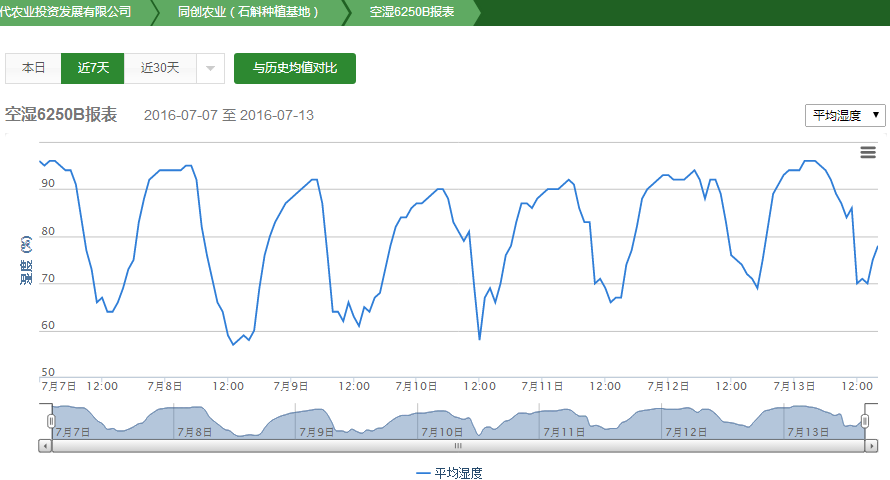Switch to 近7天 time range

93,68
